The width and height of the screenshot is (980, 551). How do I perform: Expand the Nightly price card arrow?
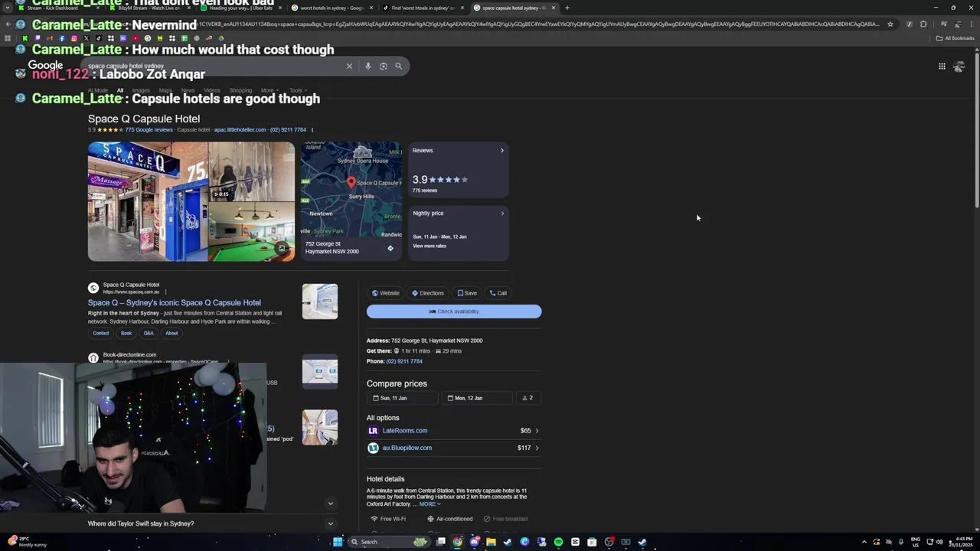coord(502,214)
